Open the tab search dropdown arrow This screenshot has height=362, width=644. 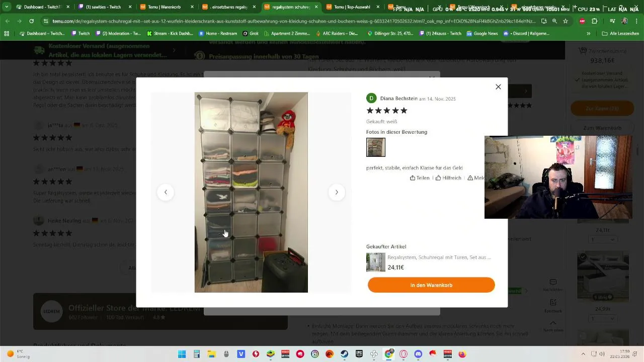(x=7, y=7)
